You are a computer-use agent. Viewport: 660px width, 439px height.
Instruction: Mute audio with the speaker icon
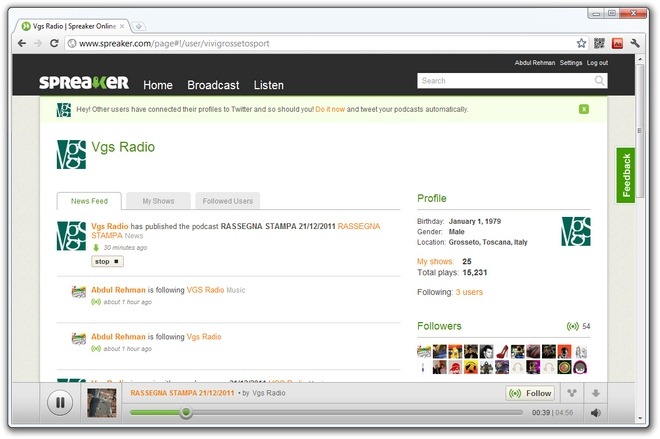pyautogui.click(x=596, y=413)
